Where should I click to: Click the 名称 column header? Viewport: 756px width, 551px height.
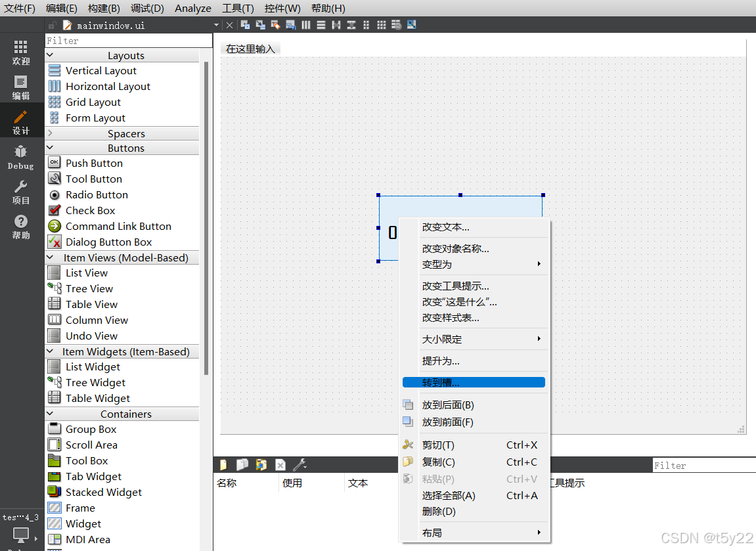(227, 483)
